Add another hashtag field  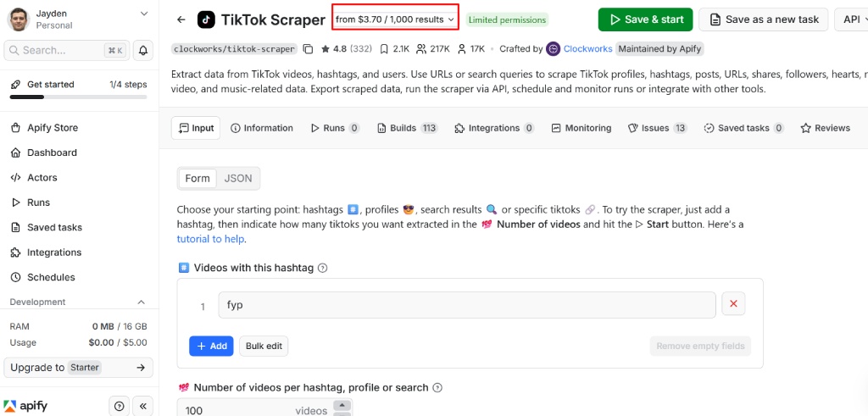pyautogui.click(x=211, y=346)
